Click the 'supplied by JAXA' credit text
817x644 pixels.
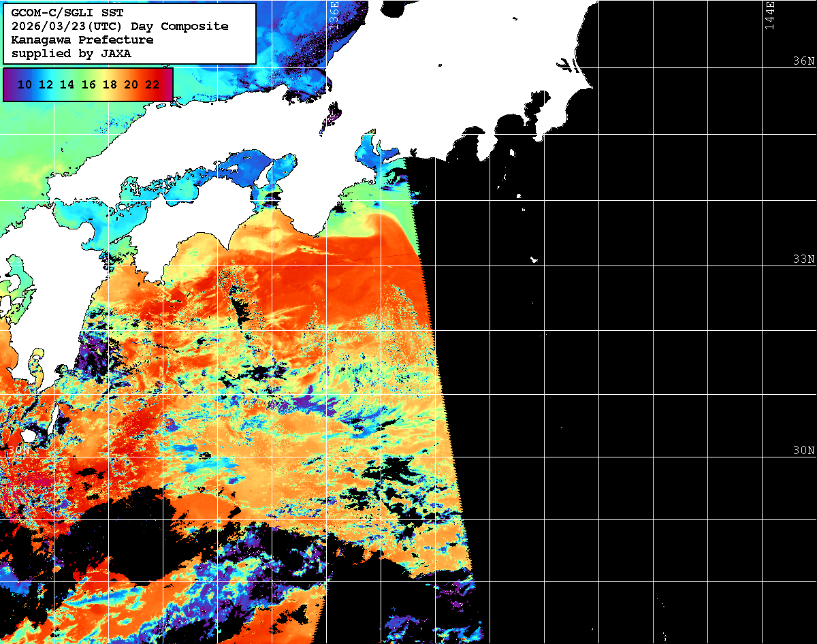click(71, 54)
